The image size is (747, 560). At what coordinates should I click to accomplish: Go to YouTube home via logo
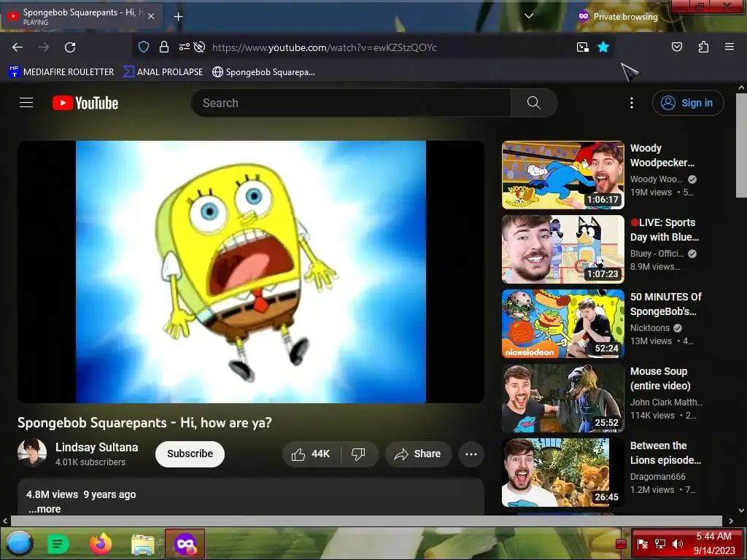point(85,103)
